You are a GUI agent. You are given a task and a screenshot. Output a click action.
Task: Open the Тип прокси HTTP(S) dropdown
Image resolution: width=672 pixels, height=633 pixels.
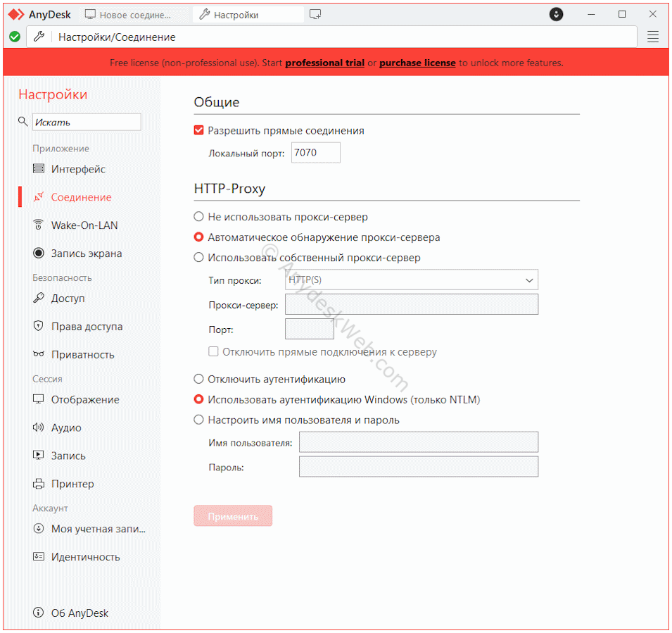(x=412, y=280)
